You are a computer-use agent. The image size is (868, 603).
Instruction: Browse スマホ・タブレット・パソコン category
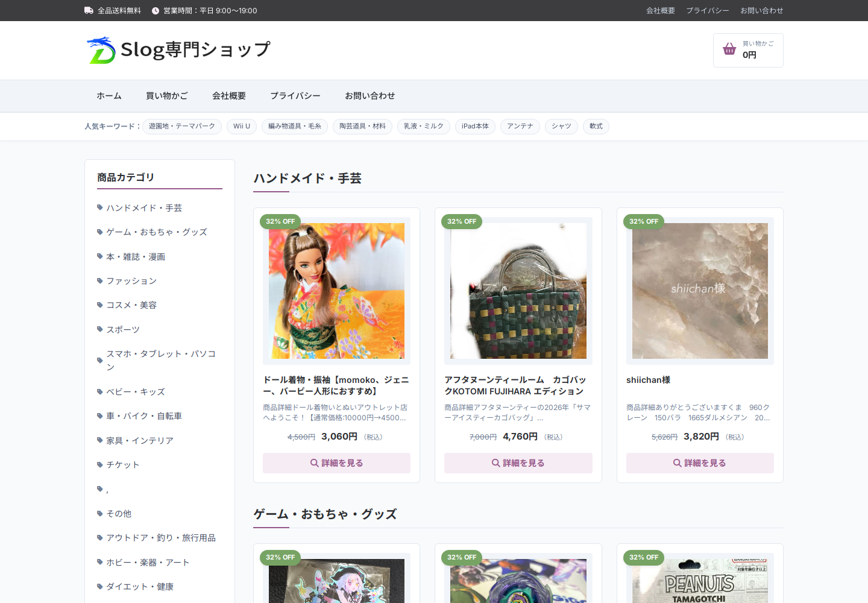tap(161, 361)
